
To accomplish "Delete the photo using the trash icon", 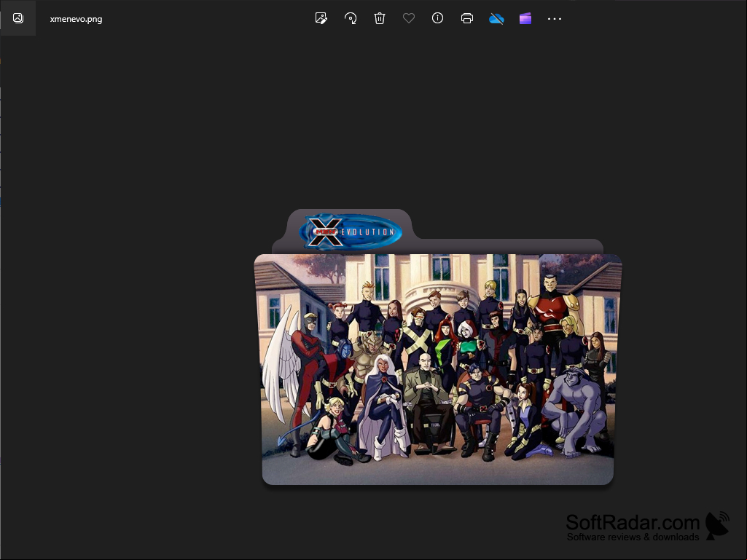I will click(380, 19).
